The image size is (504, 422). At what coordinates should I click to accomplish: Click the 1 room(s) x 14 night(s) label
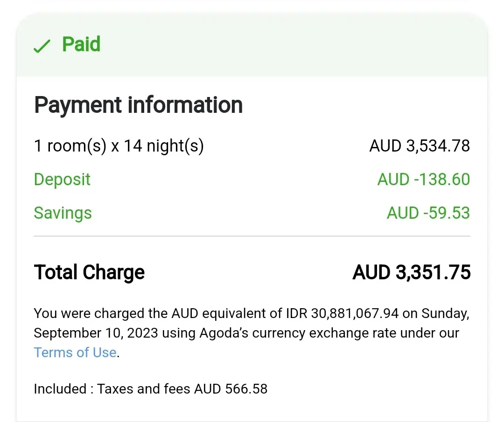pyautogui.click(x=119, y=146)
